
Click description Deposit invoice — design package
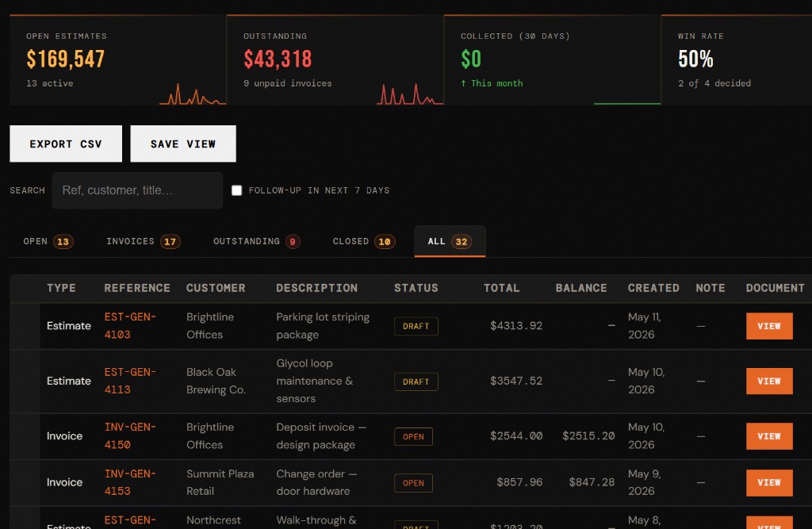pyautogui.click(x=321, y=435)
